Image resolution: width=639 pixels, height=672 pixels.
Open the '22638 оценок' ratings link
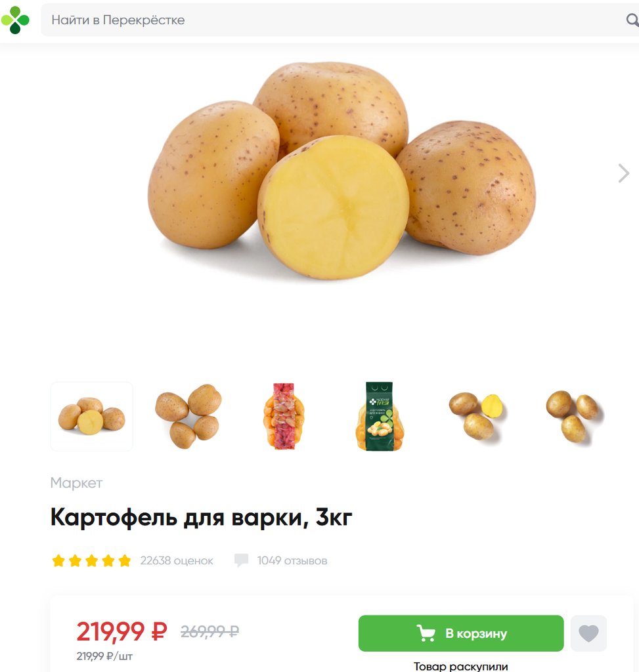pyautogui.click(x=177, y=560)
